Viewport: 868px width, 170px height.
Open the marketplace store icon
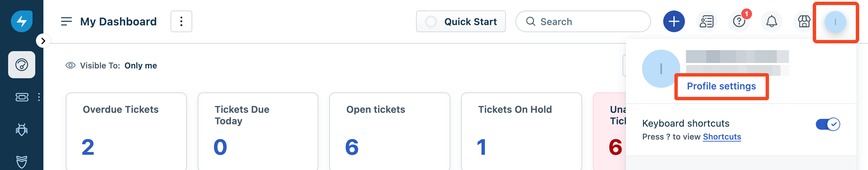click(804, 21)
